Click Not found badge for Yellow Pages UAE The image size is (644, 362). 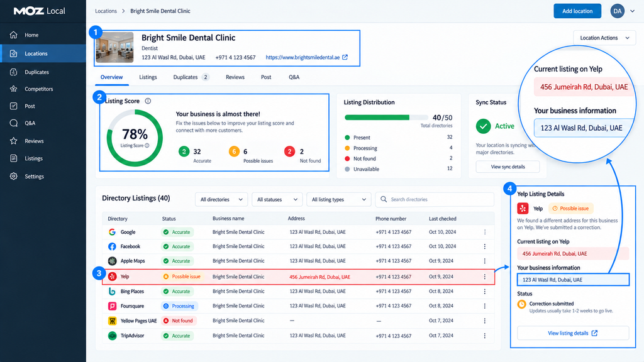point(178,321)
